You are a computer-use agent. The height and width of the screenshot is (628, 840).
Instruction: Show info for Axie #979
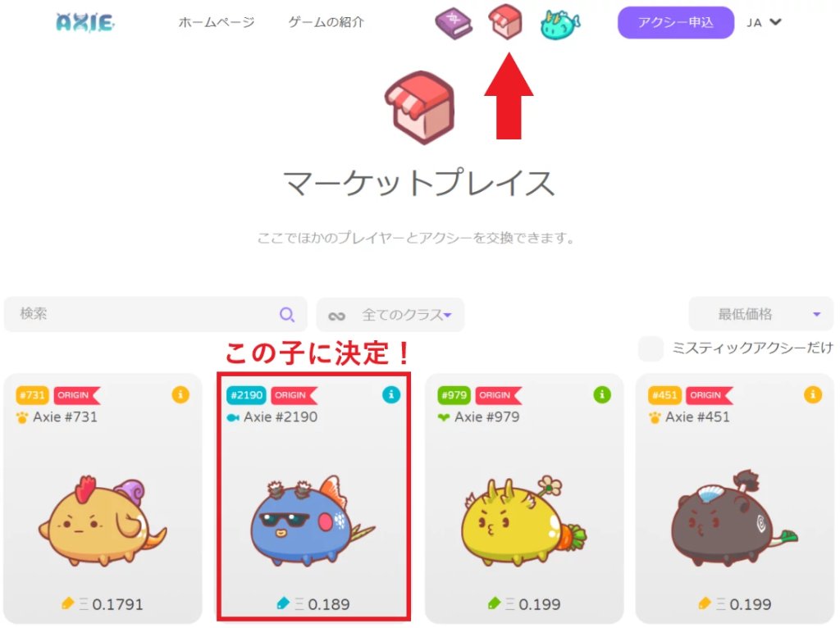[602, 395]
